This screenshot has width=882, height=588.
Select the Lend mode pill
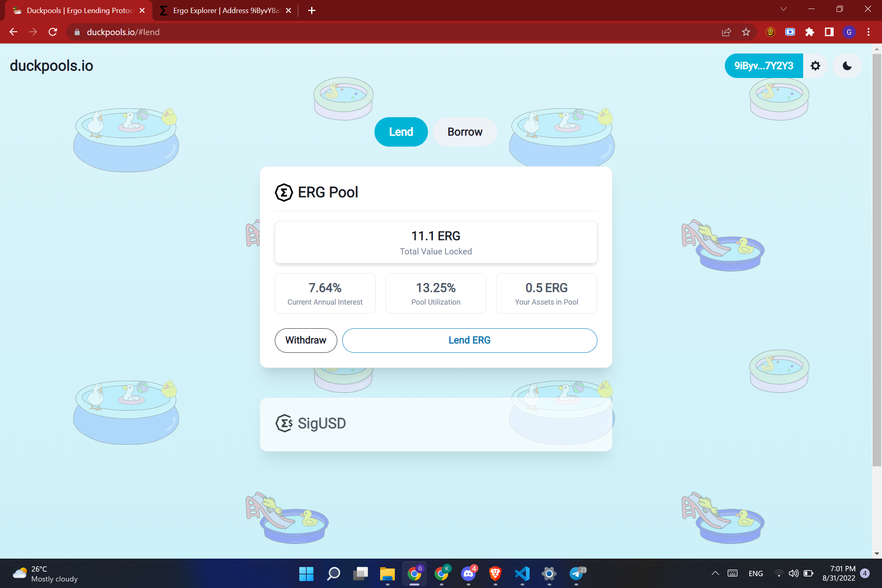[x=401, y=132]
